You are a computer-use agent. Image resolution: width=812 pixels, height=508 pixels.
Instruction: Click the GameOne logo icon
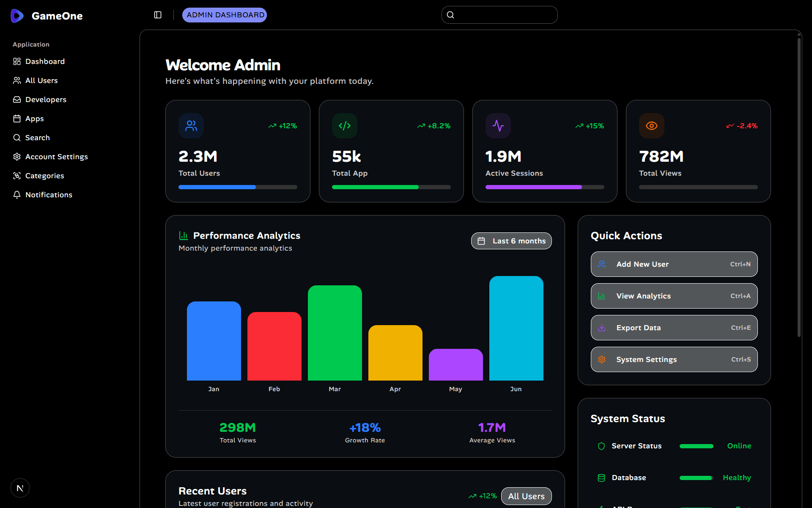pyautogui.click(x=17, y=16)
